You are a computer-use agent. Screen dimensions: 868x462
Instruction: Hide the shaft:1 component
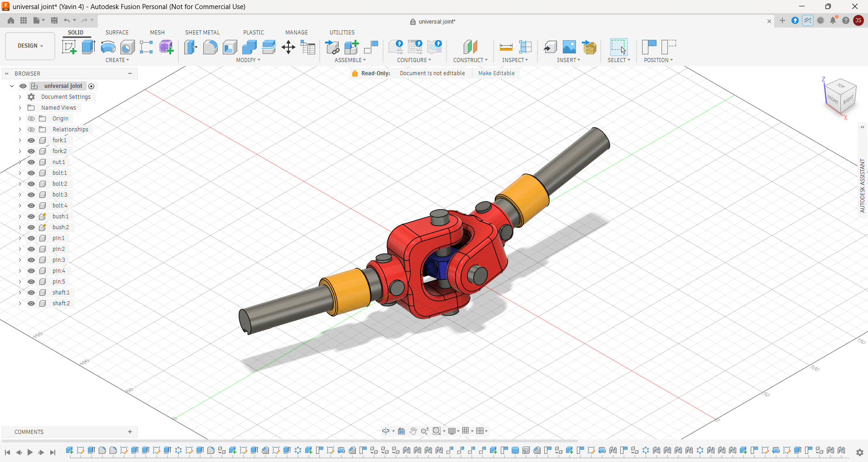coord(31,293)
